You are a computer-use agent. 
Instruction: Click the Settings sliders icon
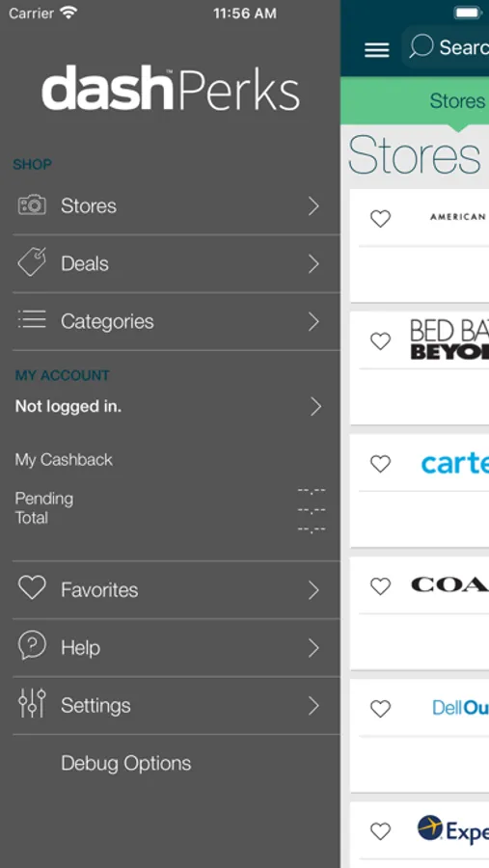point(32,704)
